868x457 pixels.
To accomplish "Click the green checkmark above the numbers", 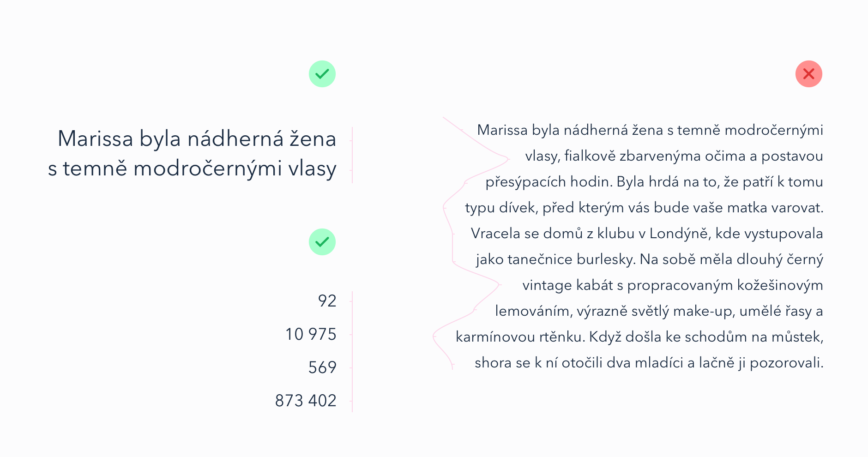I will (322, 242).
